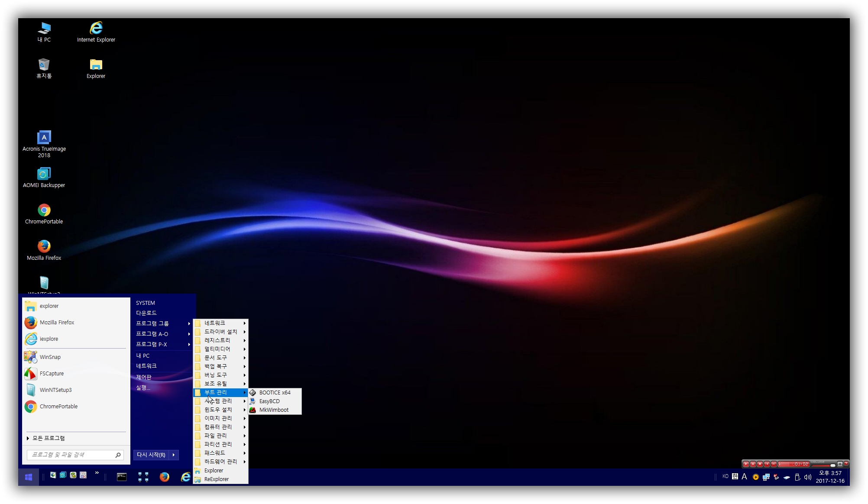Open arrow beside 다시 시작 button
Image resolution: width=868 pixels, height=504 pixels.
[174, 455]
